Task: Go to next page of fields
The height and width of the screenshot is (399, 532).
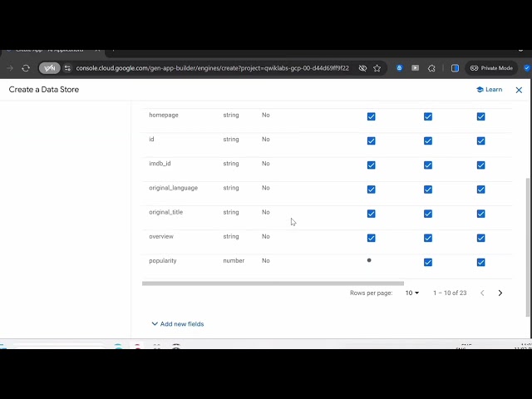Action: pyautogui.click(x=500, y=293)
